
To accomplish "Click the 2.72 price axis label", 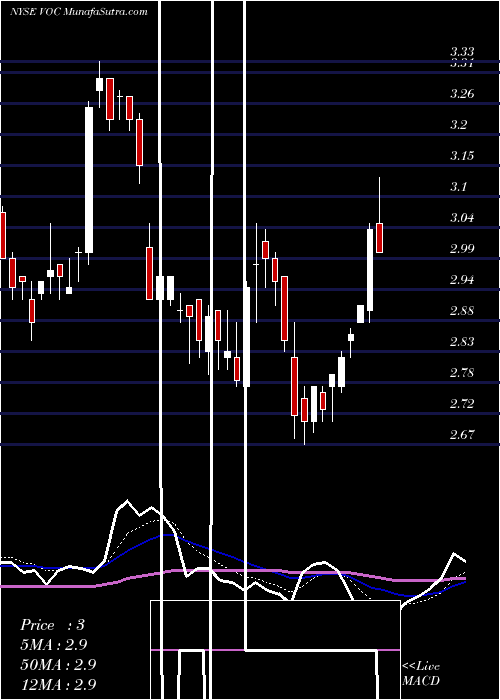I will pos(462,404).
